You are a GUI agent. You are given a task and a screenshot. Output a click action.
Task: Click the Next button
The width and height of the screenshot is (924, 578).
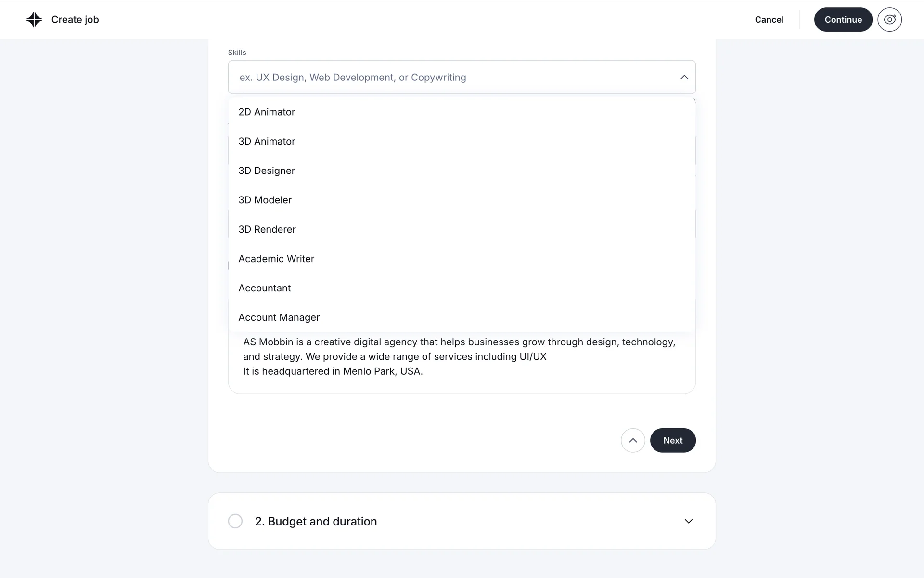coord(673,440)
